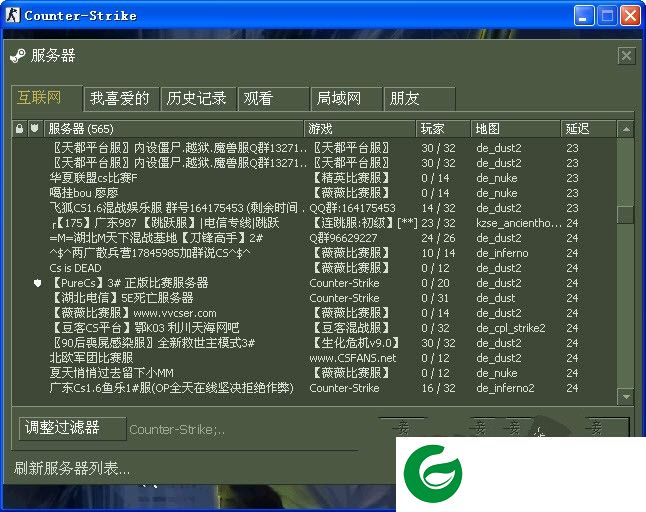Click the 【豆客混战服】 game cell

click(x=350, y=328)
